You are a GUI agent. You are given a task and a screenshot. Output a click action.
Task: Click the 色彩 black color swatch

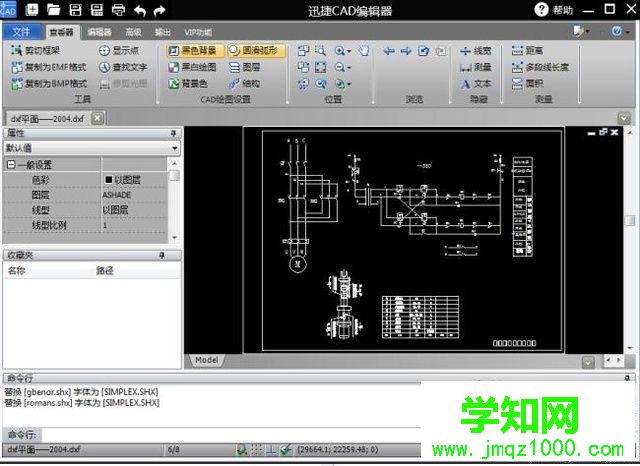point(109,180)
